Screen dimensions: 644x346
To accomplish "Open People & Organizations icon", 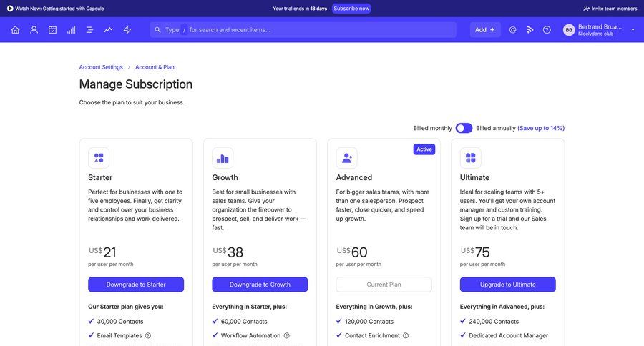I will click(34, 30).
